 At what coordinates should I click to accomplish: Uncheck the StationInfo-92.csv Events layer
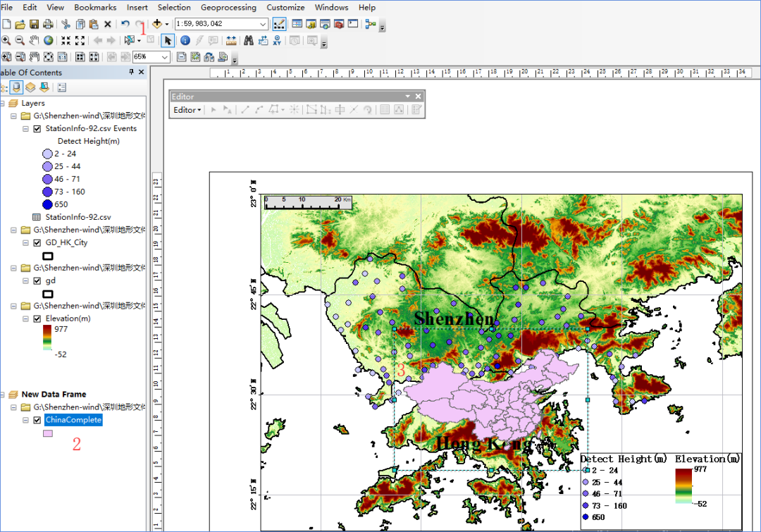(37, 129)
